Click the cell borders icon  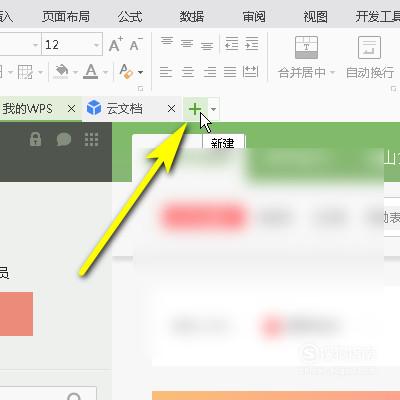[x=25, y=72]
